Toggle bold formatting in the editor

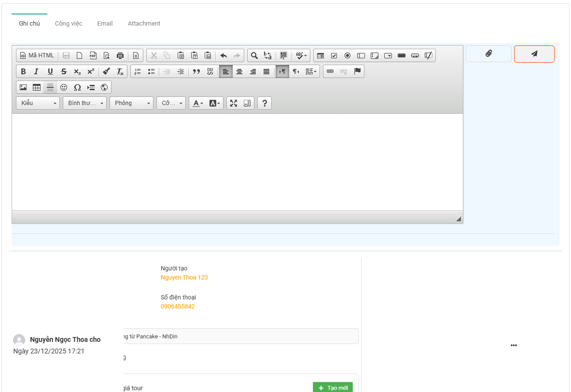point(23,71)
